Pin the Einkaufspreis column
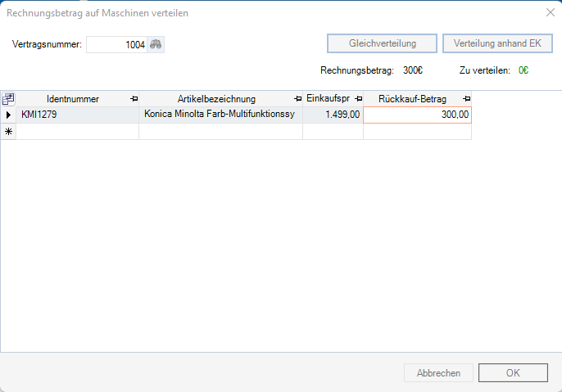 tap(358, 99)
